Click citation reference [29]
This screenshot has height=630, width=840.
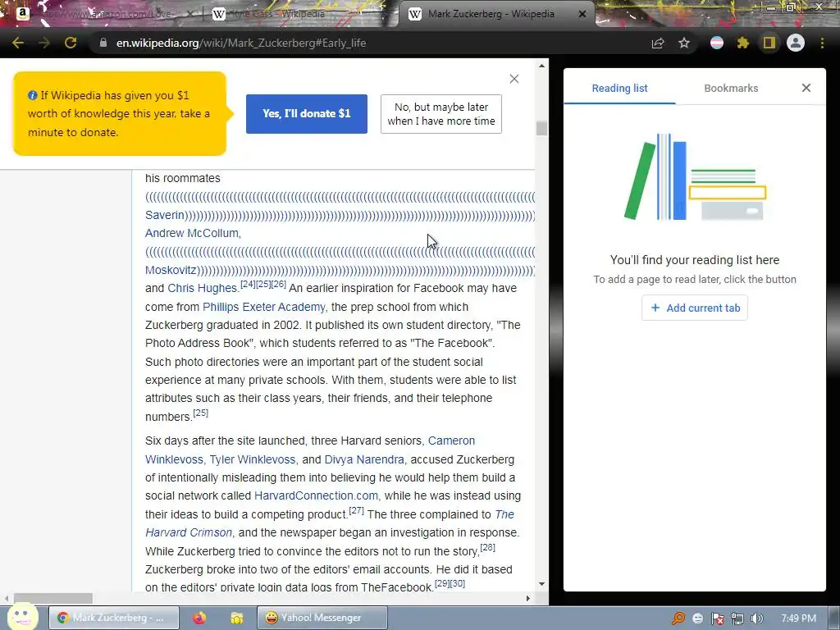point(442,583)
